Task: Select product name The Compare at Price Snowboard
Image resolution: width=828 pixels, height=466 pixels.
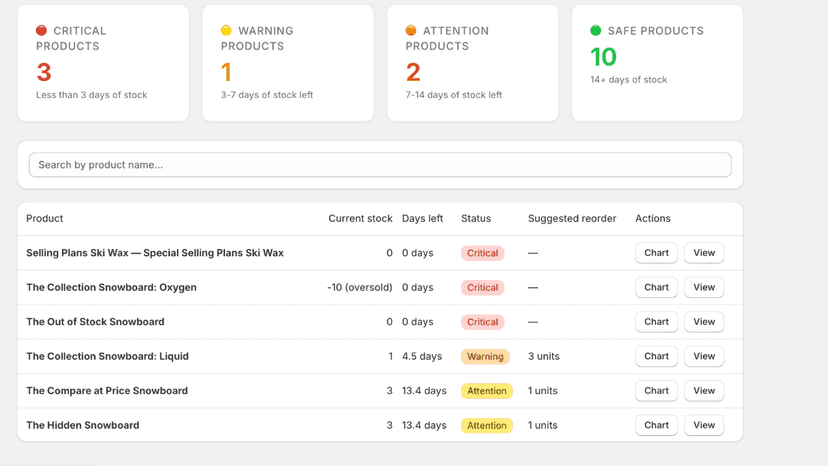Action: [107, 390]
